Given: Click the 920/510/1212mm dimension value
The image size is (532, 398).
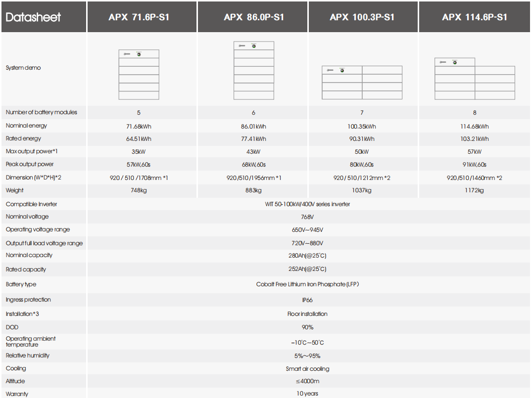Looking at the screenshot, I should [x=362, y=178].
